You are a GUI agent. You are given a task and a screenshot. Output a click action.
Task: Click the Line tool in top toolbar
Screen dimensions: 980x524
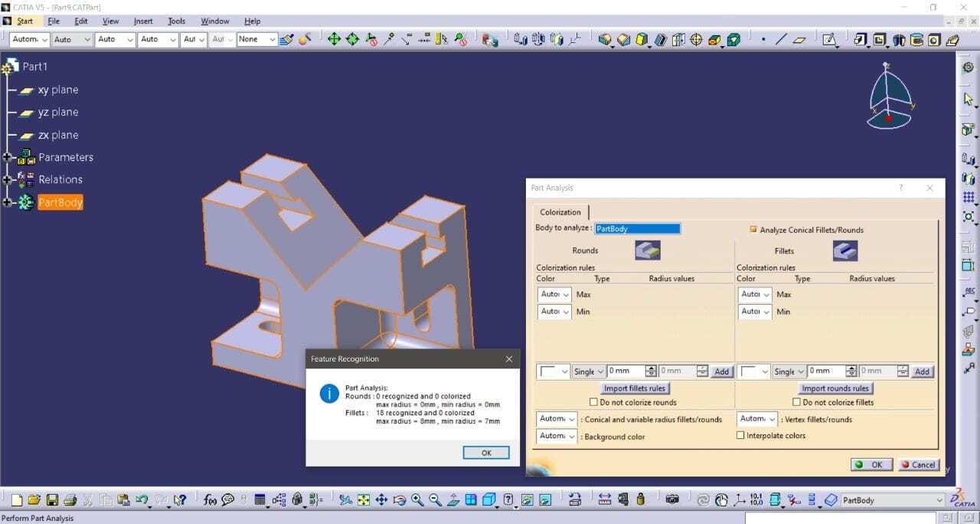tap(782, 40)
